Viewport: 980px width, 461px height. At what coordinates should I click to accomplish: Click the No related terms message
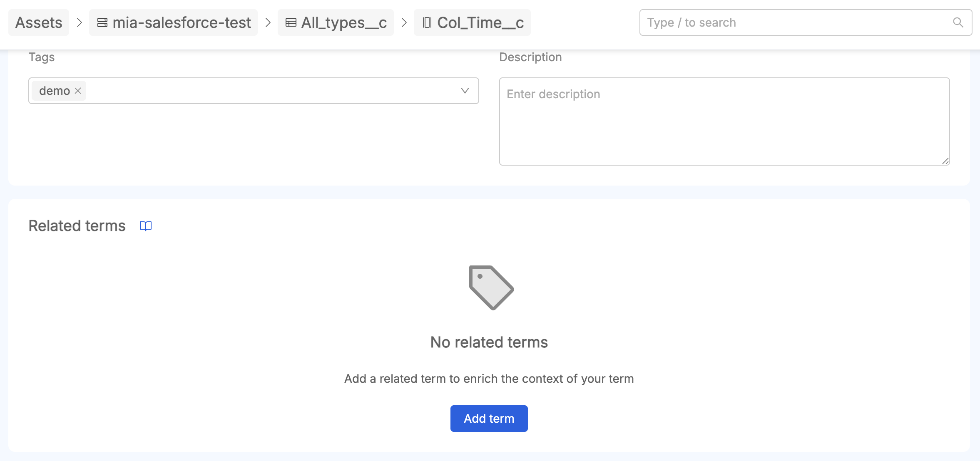coord(489,342)
